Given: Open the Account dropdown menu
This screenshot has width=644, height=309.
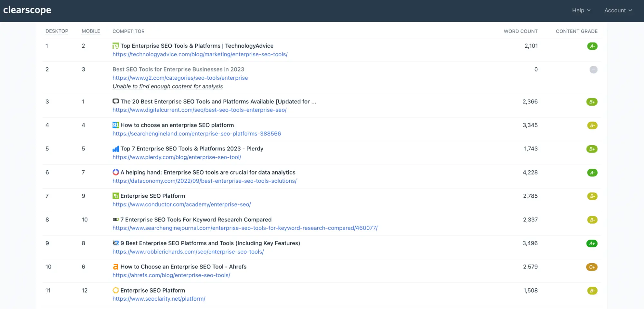Looking at the screenshot, I should [618, 10].
